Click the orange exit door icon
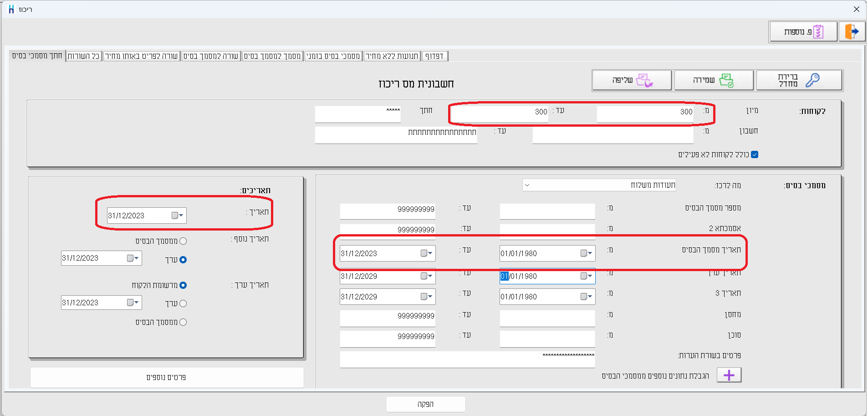 click(852, 32)
